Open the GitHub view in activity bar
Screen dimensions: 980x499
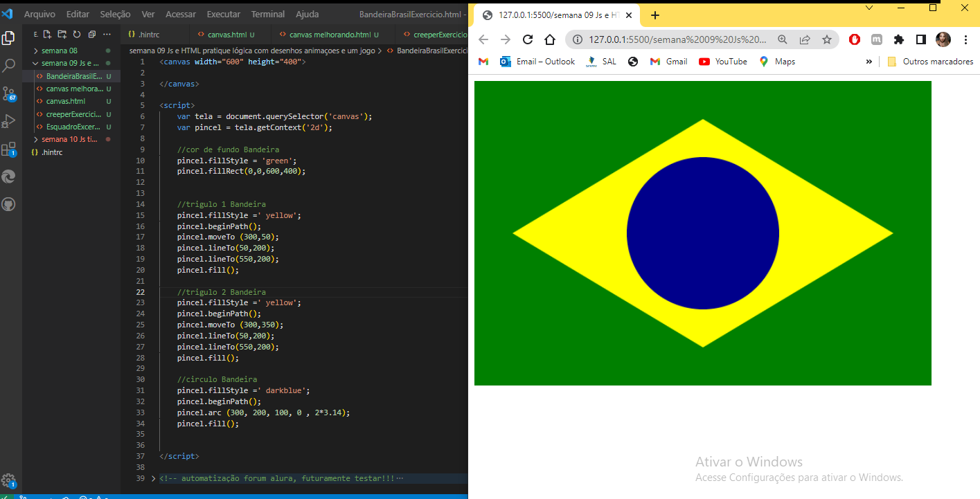click(9, 205)
